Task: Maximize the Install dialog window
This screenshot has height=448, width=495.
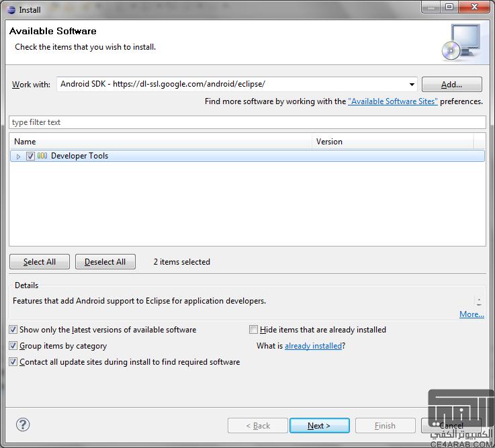Action: pos(449,7)
